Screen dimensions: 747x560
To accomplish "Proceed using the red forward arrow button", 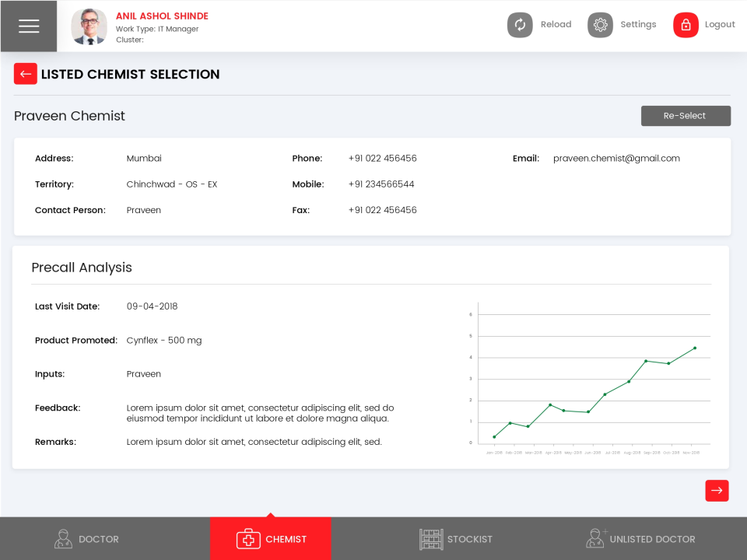I will (x=717, y=491).
